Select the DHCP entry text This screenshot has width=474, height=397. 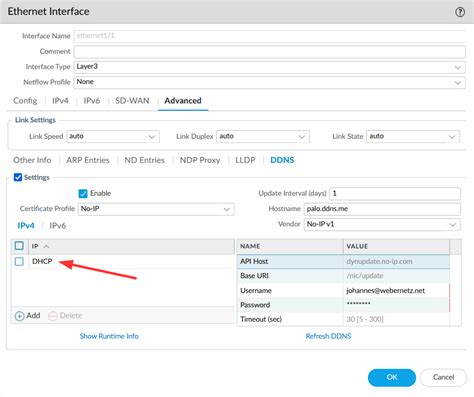(x=42, y=261)
